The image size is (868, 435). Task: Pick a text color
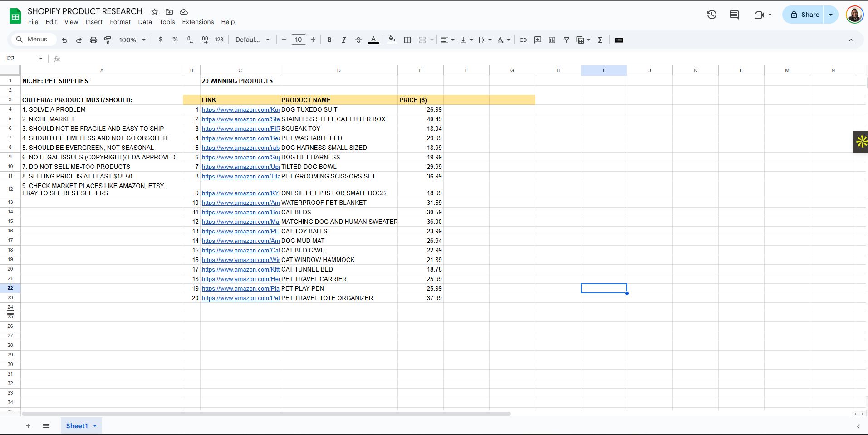373,40
